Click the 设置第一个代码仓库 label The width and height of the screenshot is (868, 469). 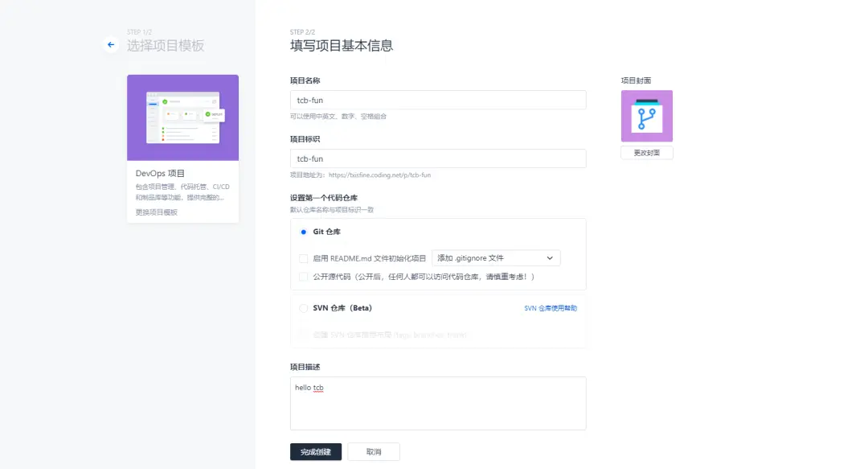(324, 198)
